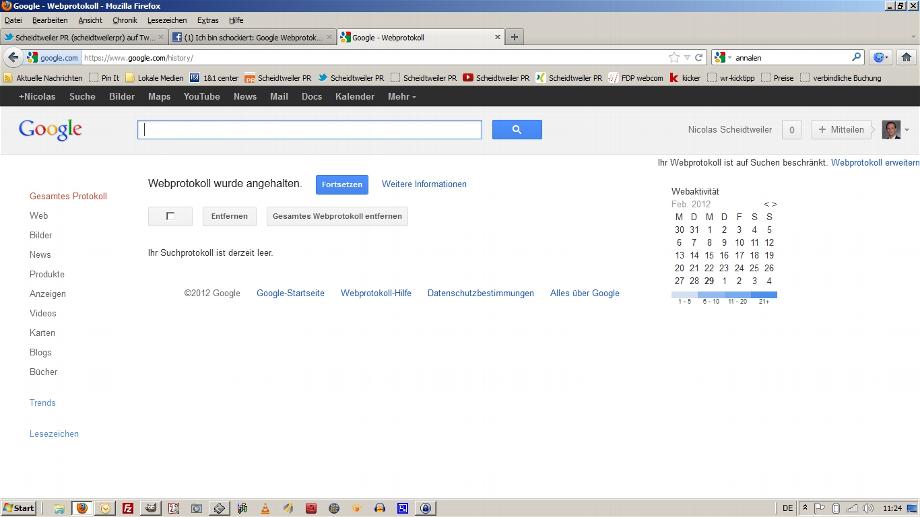This screenshot has height=517, width=920.
Task: Click the FileZilla icon in the taskbar
Action: pos(127,508)
